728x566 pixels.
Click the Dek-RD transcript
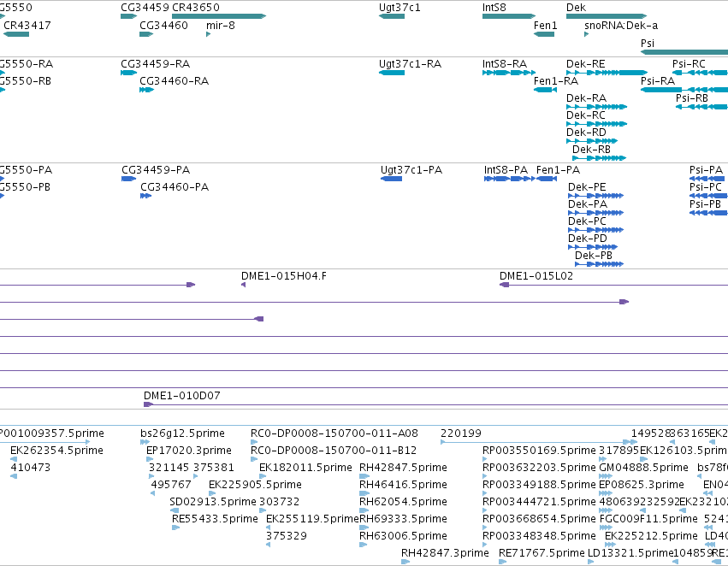pos(592,141)
